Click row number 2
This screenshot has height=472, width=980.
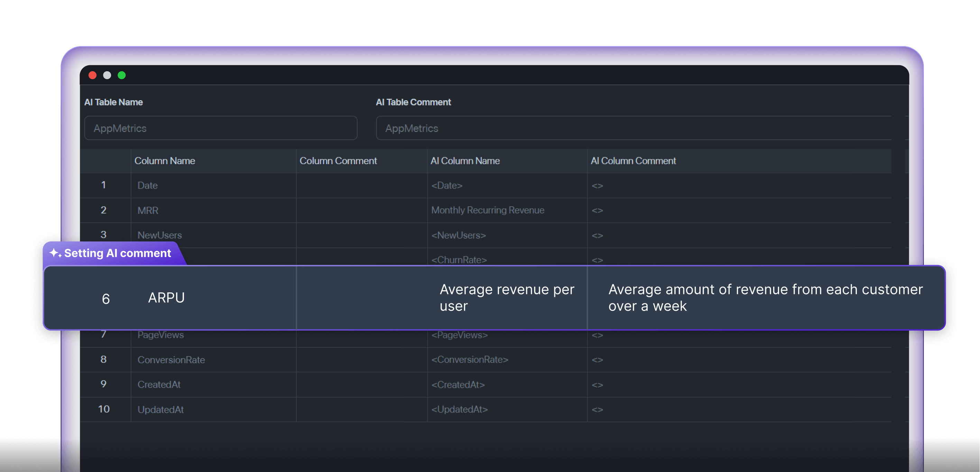pyautogui.click(x=103, y=210)
